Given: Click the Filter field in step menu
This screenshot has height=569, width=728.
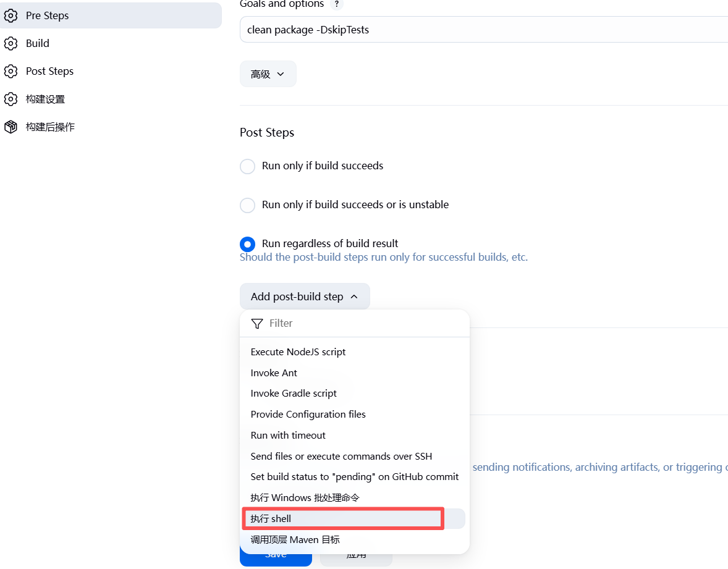Looking at the screenshot, I should click(x=355, y=324).
